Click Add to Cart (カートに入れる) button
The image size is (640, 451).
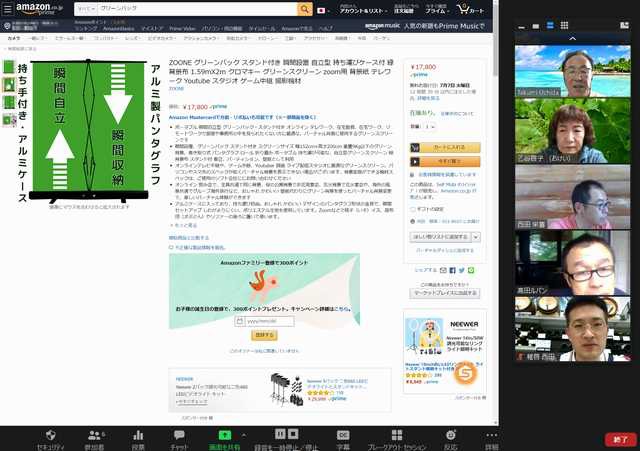445,147
